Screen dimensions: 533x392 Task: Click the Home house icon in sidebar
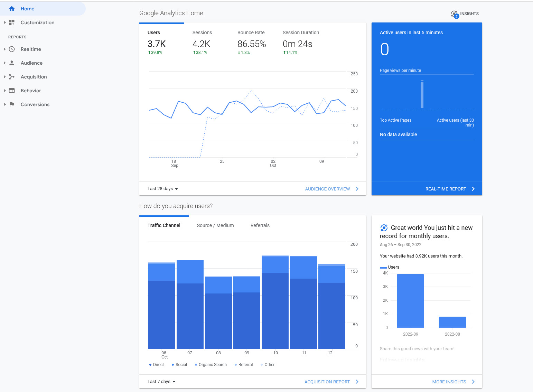click(12, 9)
